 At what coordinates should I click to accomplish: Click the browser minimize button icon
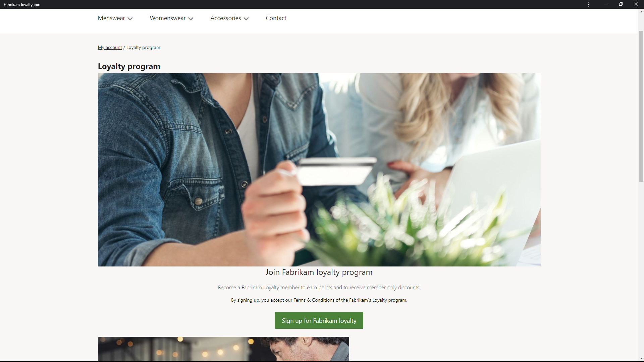[605, 4]
